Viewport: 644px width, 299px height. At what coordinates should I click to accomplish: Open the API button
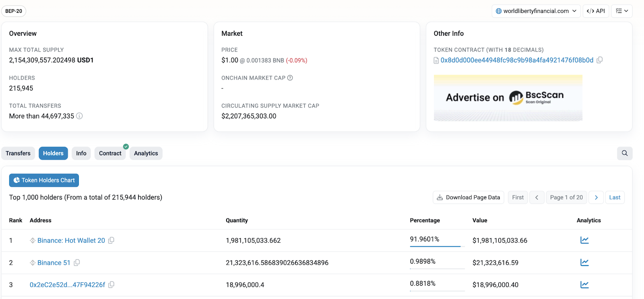pos(596,11)
